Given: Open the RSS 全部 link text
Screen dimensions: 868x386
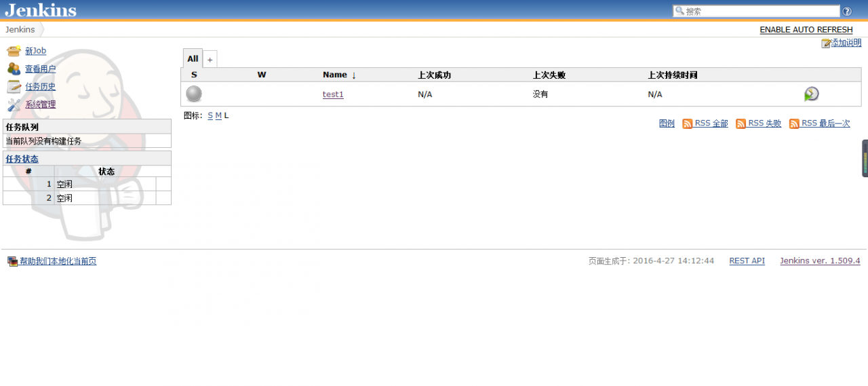Looking at the screenshot, I should [711, 123].
